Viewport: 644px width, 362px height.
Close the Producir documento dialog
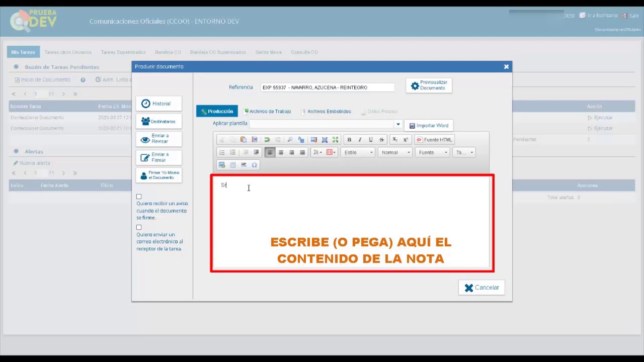point(506,66)
